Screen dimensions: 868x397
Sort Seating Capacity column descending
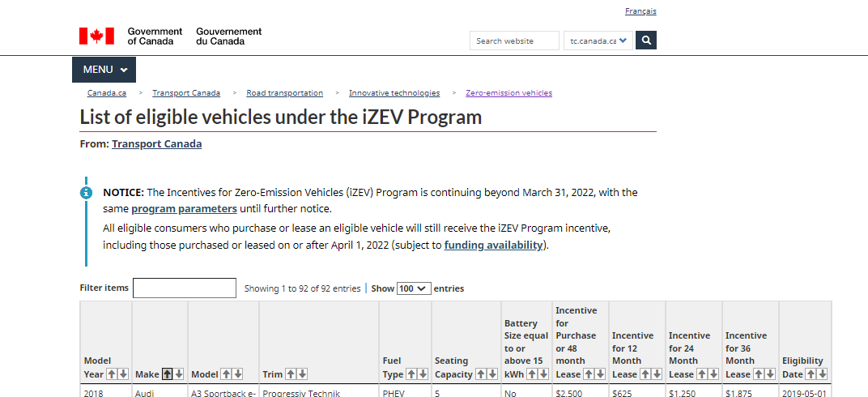pos(492,374)
